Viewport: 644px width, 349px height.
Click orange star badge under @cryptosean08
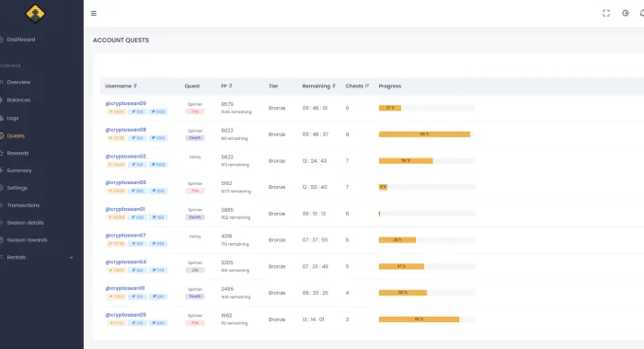(x=117, y=138)
